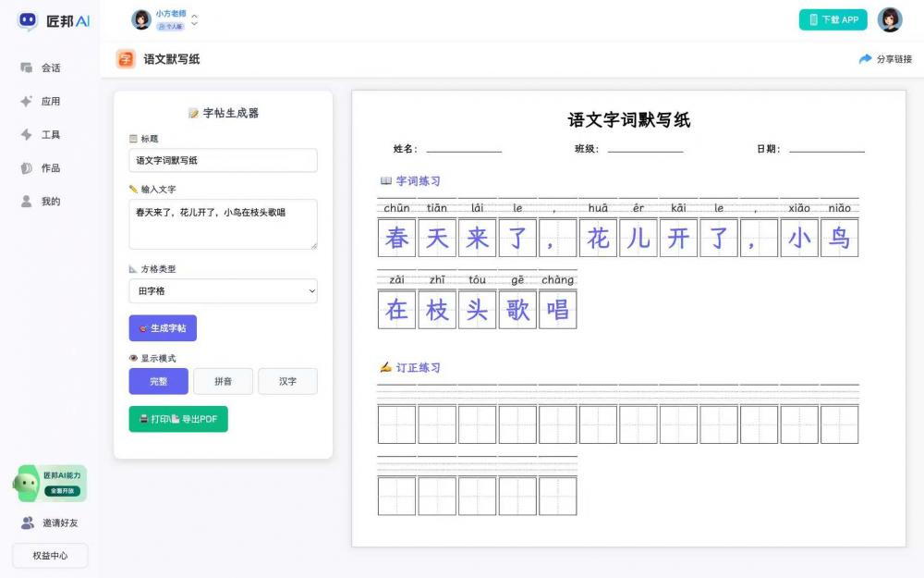Screen dimensions: 924x578
Task: Open 权益中心 at sidebar bottom
Action: coord(50,556)
